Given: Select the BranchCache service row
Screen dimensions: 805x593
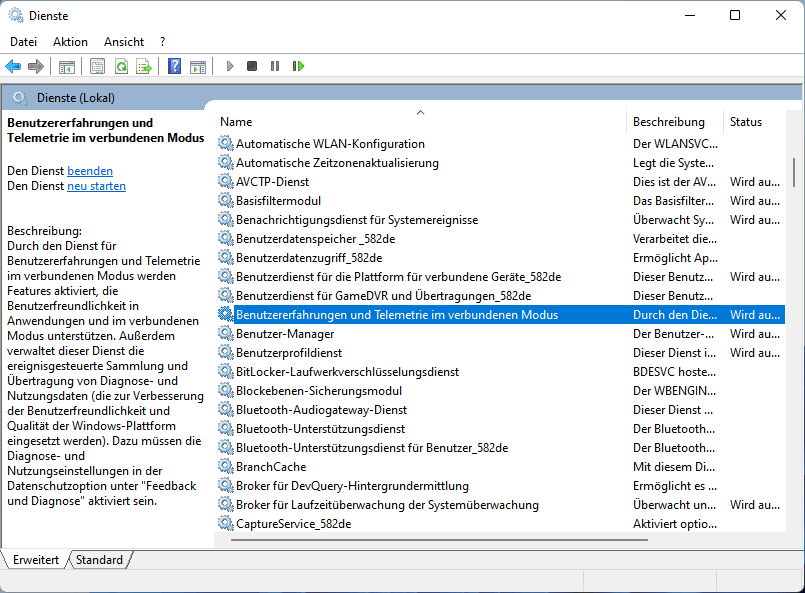Looking at the screenshot, I should coord(271,467).
